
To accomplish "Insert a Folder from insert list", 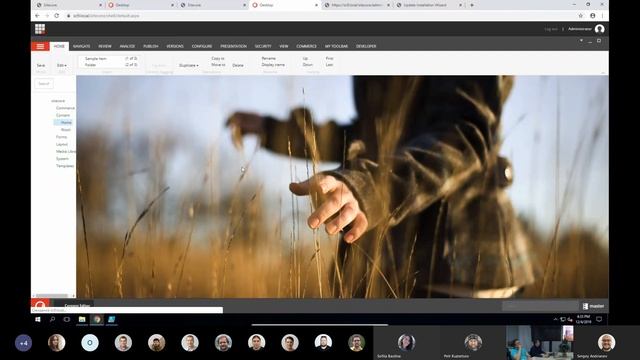I will point(90,65).
